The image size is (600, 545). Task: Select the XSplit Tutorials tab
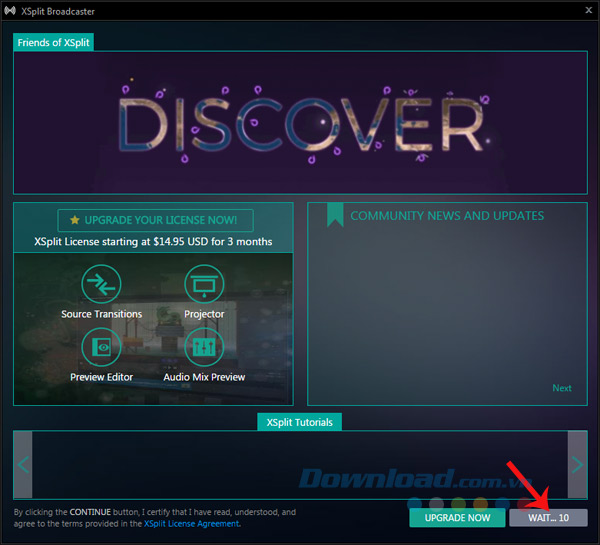click(299, 422)
